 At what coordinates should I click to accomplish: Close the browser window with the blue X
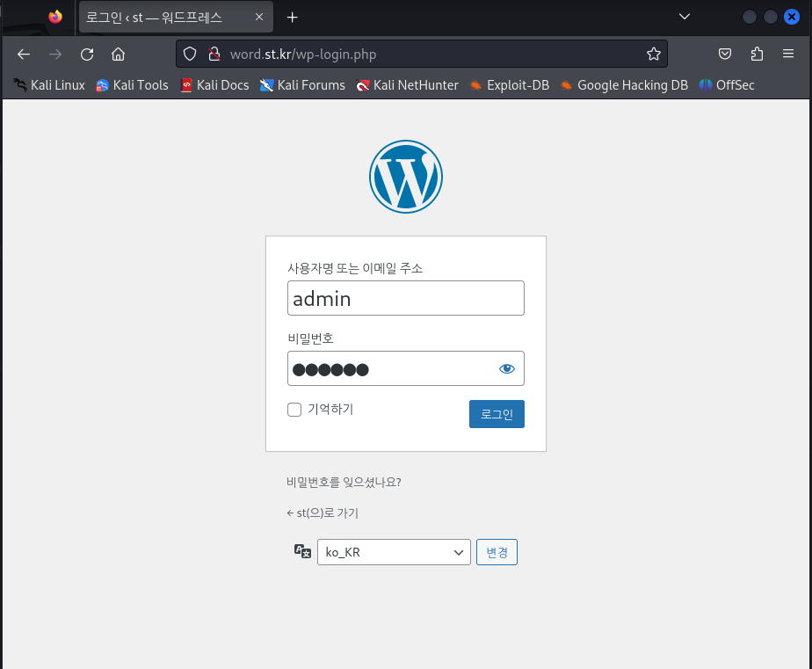[791, 17]
